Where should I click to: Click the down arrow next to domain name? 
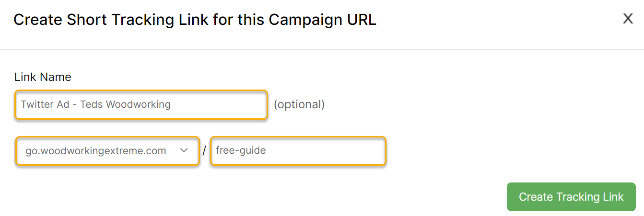(184, 150)
